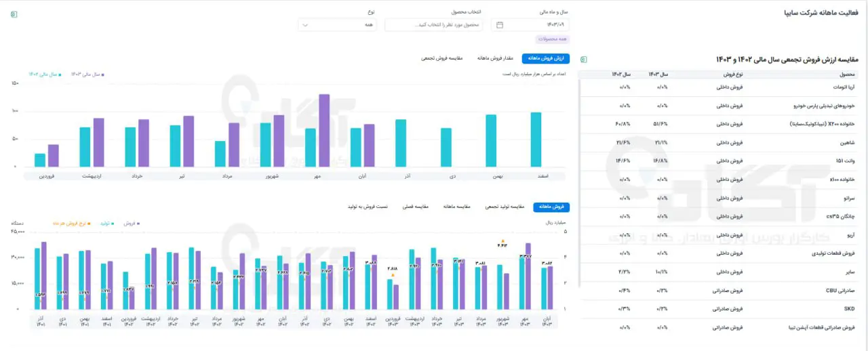Screen dimensions: 868x351
Task: Select the فروش ماهانه tab of the lower chart
Action: [552, 207]
